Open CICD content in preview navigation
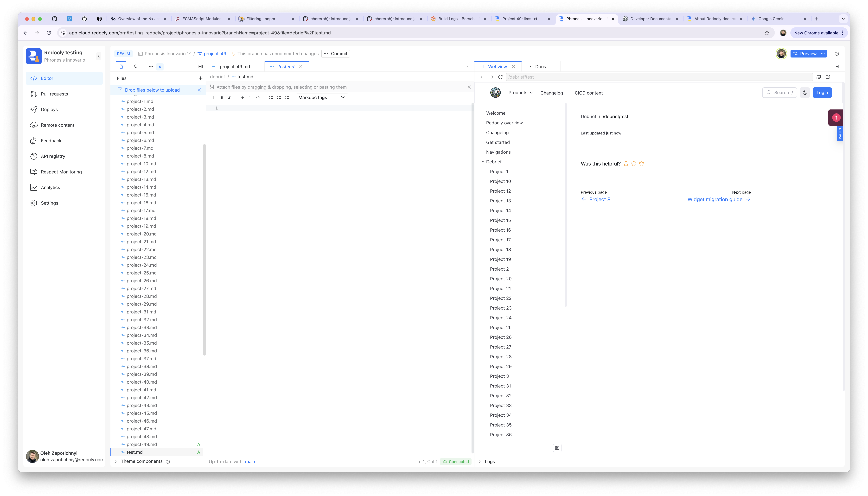Image resolution: width=868 pixels, height=496 pixels. click(589, 93)
